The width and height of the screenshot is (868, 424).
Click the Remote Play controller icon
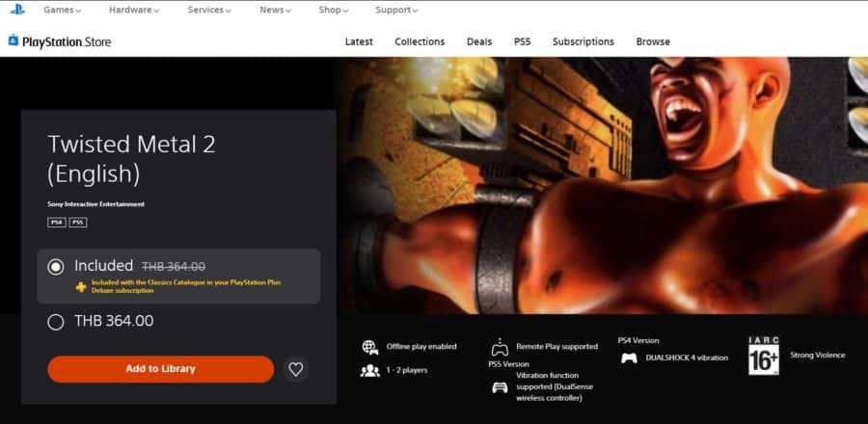[x=500, y=347]
